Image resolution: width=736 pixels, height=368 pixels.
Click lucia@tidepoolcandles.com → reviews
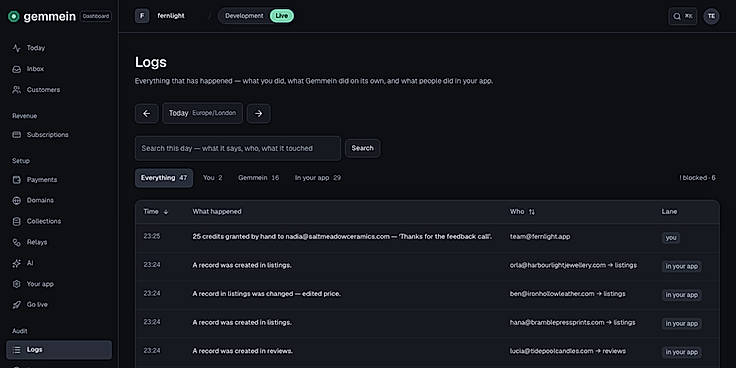click(567, 351)
